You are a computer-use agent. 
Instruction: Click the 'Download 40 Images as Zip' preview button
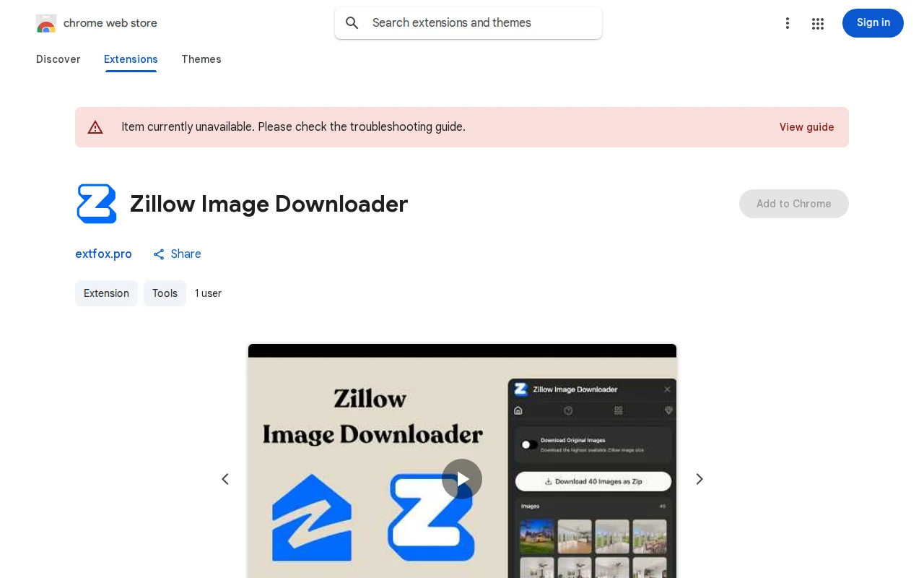[x=593, y=481]
